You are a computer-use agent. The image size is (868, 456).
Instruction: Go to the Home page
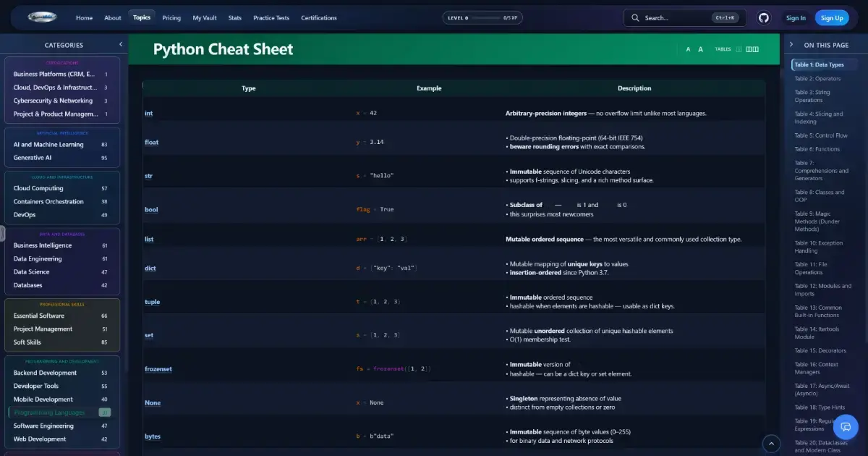85,18
